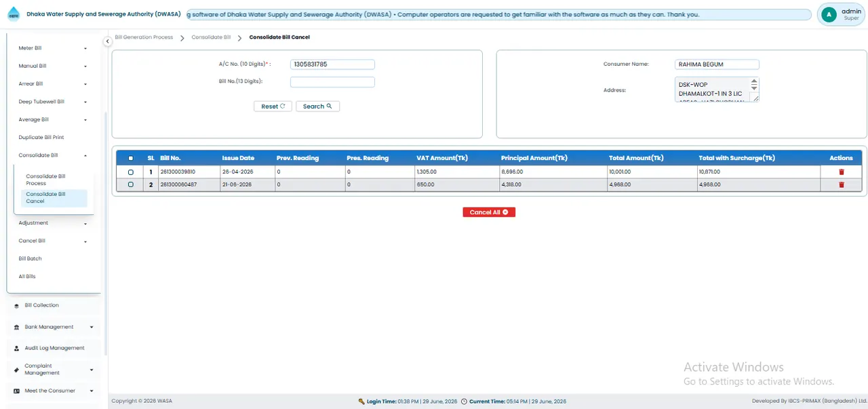
Task: Sort by the Issue Date column header
Action: coord(238,158)
